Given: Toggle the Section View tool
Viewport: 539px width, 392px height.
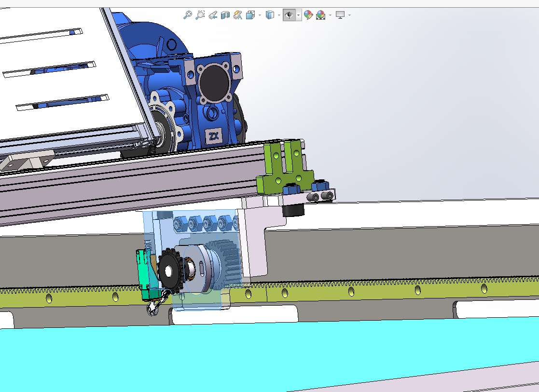Looking at the screenshot, I should tap(225, 15).
